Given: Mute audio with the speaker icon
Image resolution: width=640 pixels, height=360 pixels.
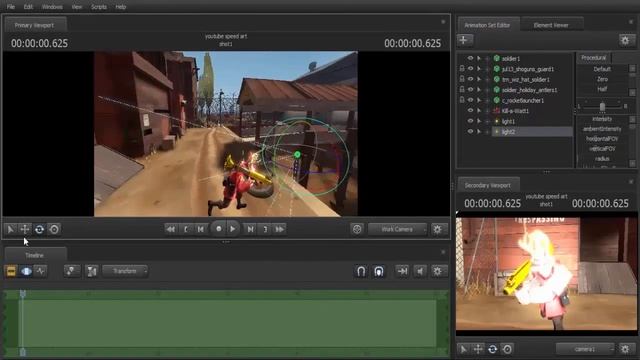Looking at the screenshot, I should 420,271.
